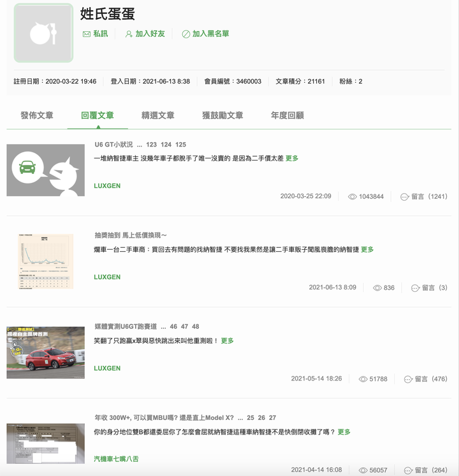
Task: Click the U6 GT小狀況 placeholder car thumbnail
Action: pyautogui.click(x=45, y=170)
